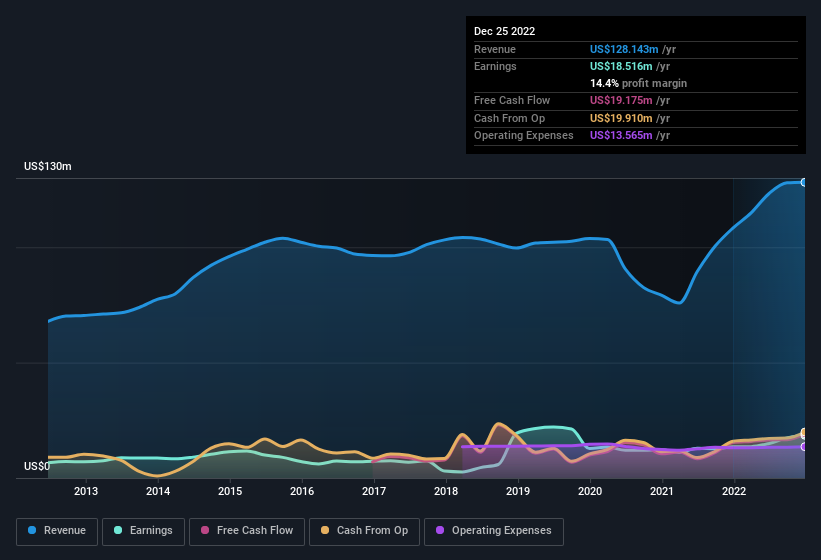Click the purple Operating Expenses endpoint marker
This screenshot has width=821, height=560.
click(803, 447)
